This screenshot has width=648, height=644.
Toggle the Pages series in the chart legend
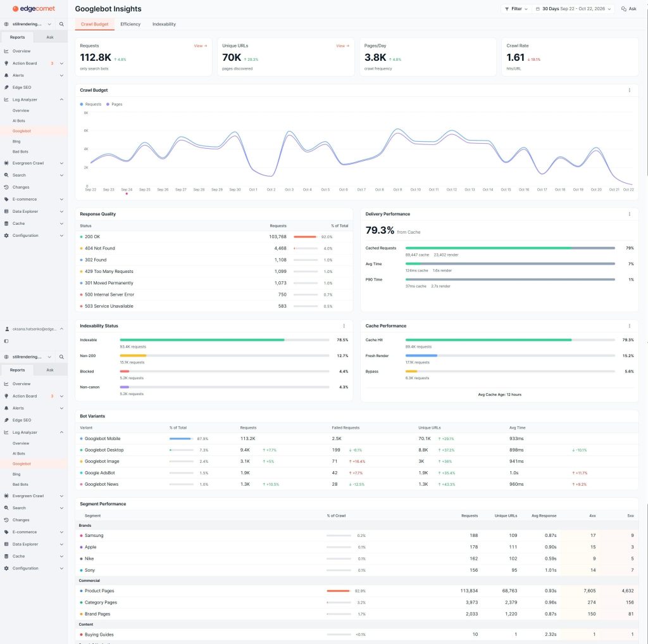click(115, 104)
